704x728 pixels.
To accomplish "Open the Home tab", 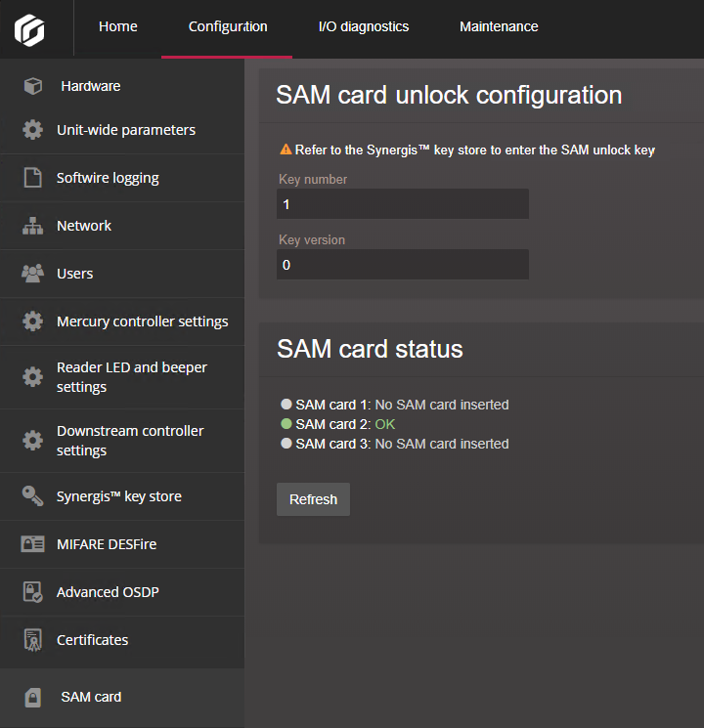I will click(x=118, y=26).
